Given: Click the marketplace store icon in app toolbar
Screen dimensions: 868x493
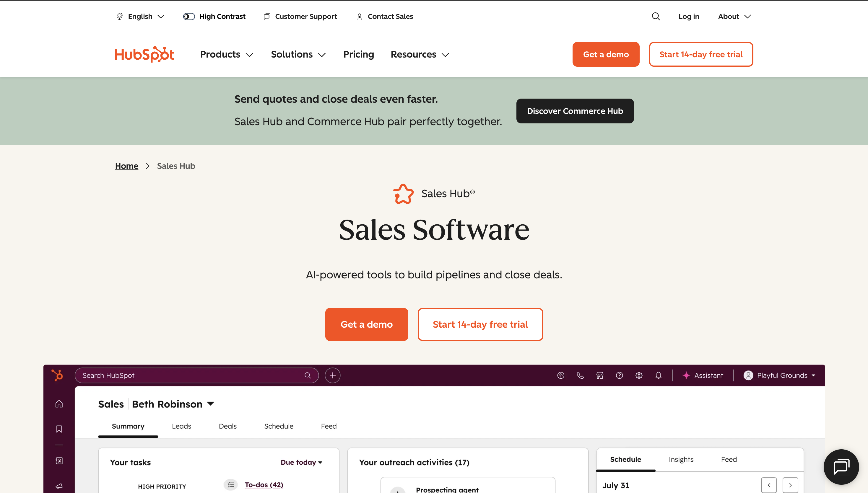Looking at the screenshot, I should tap(600, 375).
